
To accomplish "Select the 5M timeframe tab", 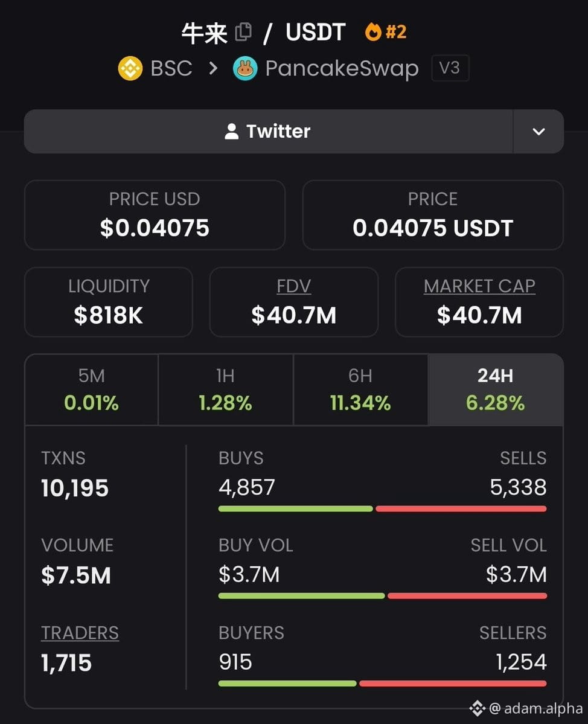I will [91, 389].
